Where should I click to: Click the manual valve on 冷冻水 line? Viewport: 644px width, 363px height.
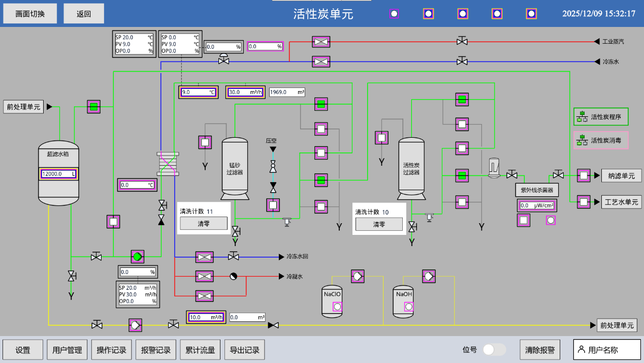[462, 62]
